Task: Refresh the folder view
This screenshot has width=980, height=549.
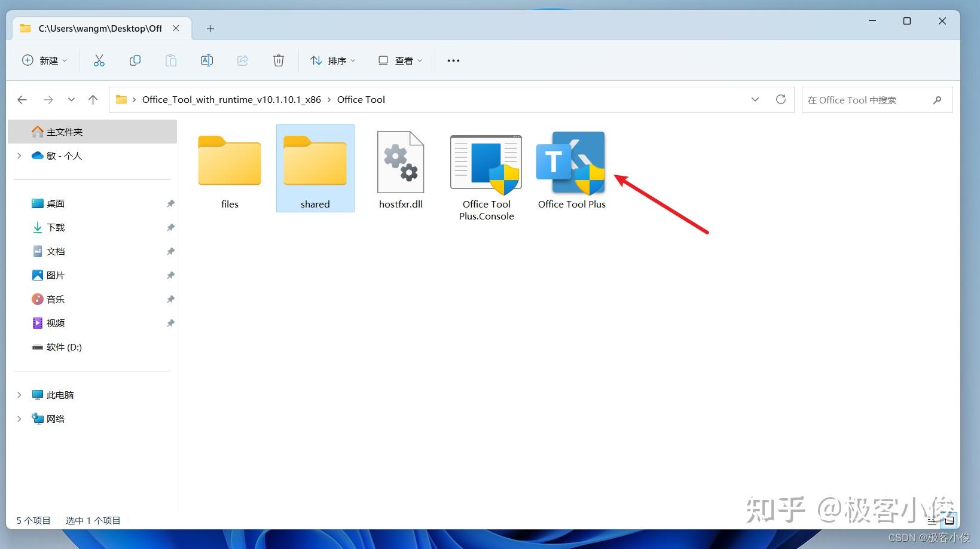Action: [780, 99]
